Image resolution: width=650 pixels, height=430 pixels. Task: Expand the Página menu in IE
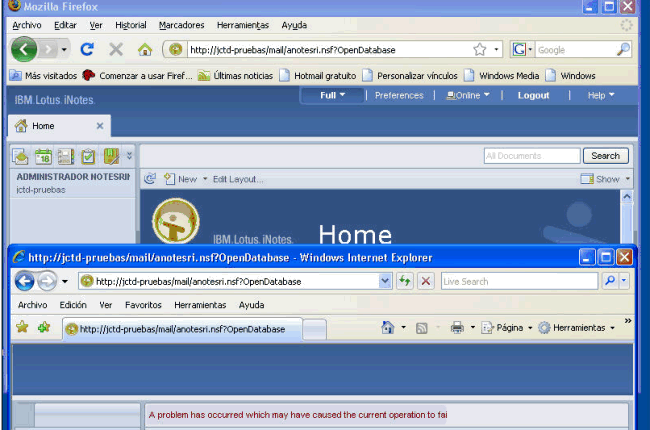pos(507,328)
